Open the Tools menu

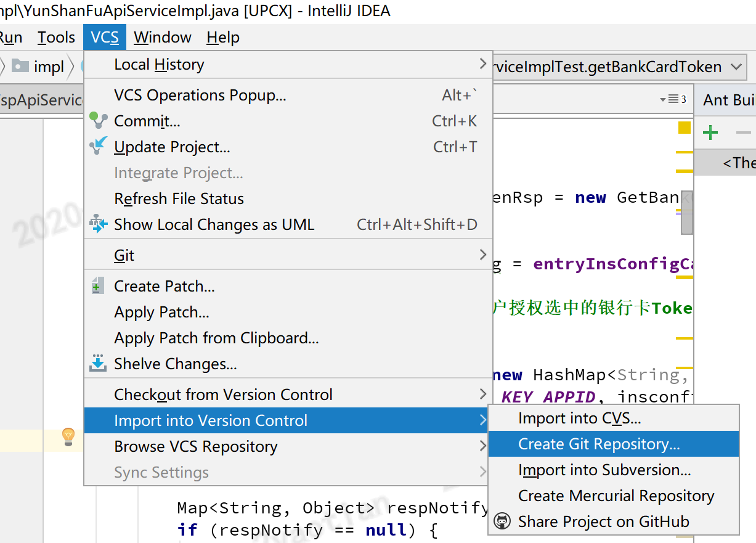click(x=56, y=38)
